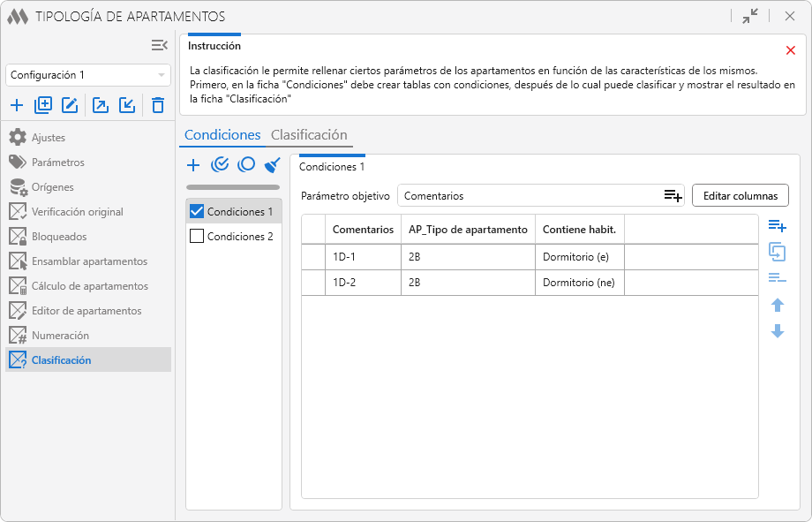Image resolution: width=812 pixels, height=522 pixels.
Task: Click the edit configuration pencil icon
Action: pos(70,106)
